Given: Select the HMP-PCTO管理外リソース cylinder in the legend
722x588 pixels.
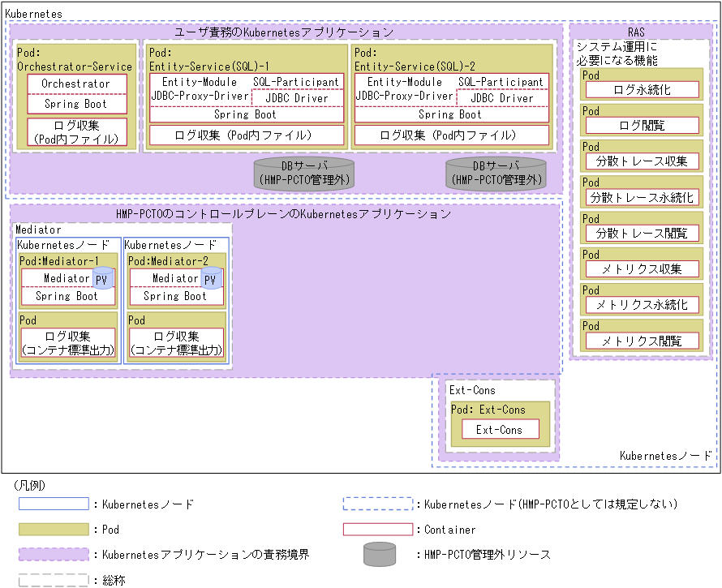Looking at the screenshot, I should 378,556.
